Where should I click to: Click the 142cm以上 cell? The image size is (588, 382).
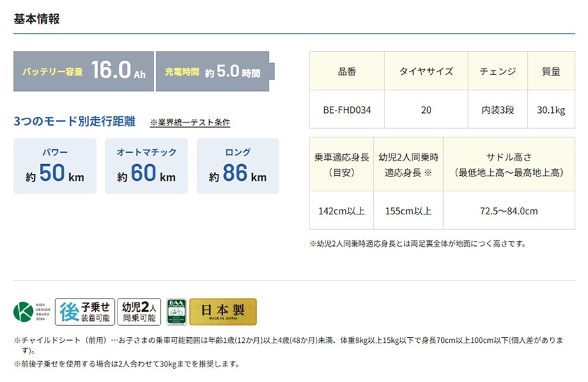pyautogui.click(x=342, y=211)
